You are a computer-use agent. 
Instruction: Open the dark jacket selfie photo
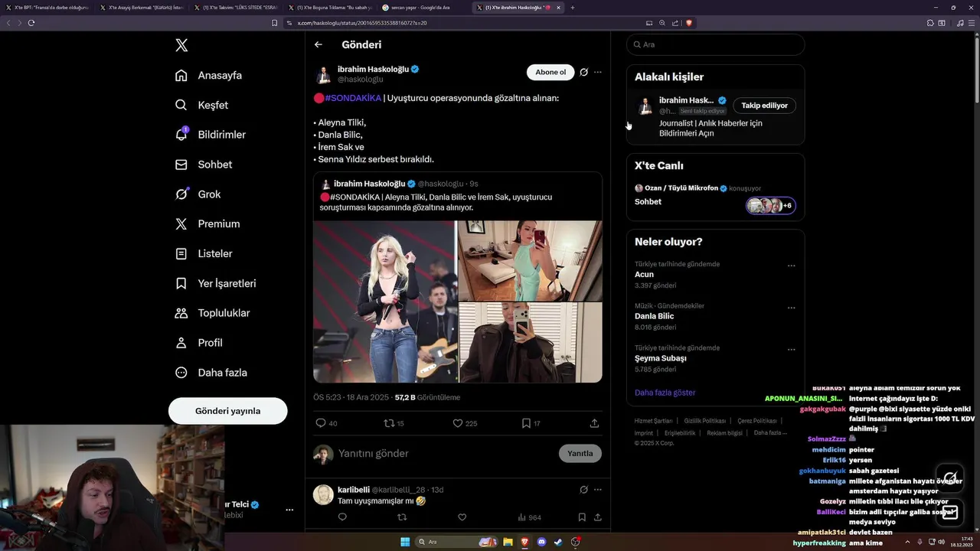click(x=531, y=342)
